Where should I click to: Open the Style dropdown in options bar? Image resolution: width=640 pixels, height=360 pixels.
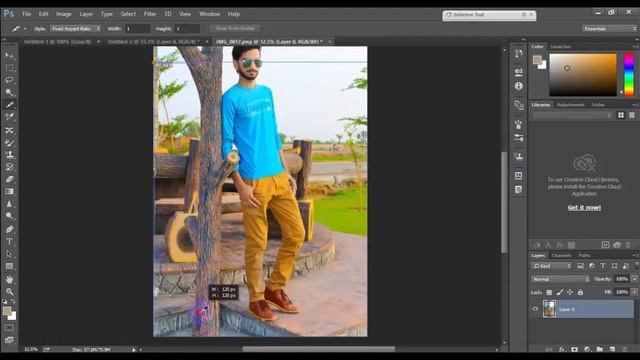point(76,29)
